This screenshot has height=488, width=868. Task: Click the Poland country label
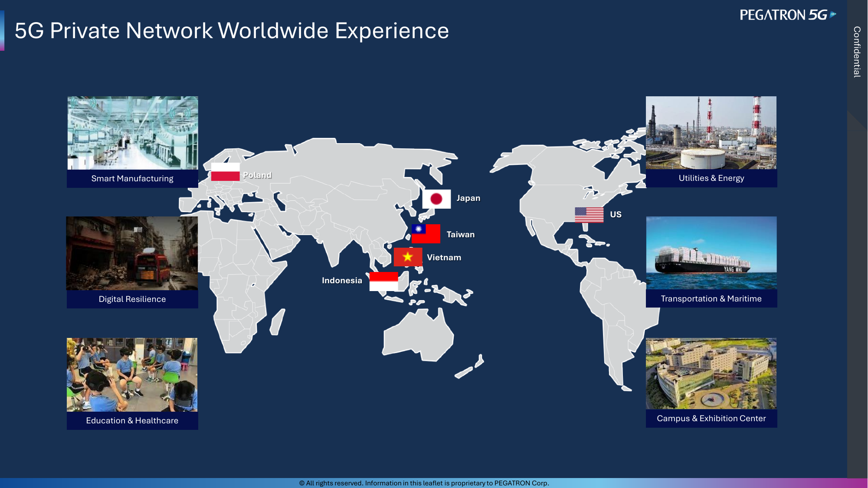(x=257, y=175)
